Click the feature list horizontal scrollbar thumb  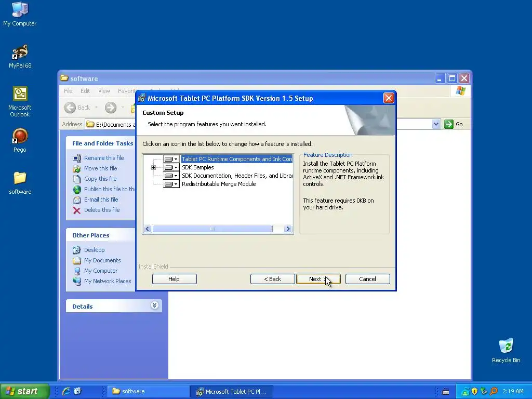click(x=212, y=229)
